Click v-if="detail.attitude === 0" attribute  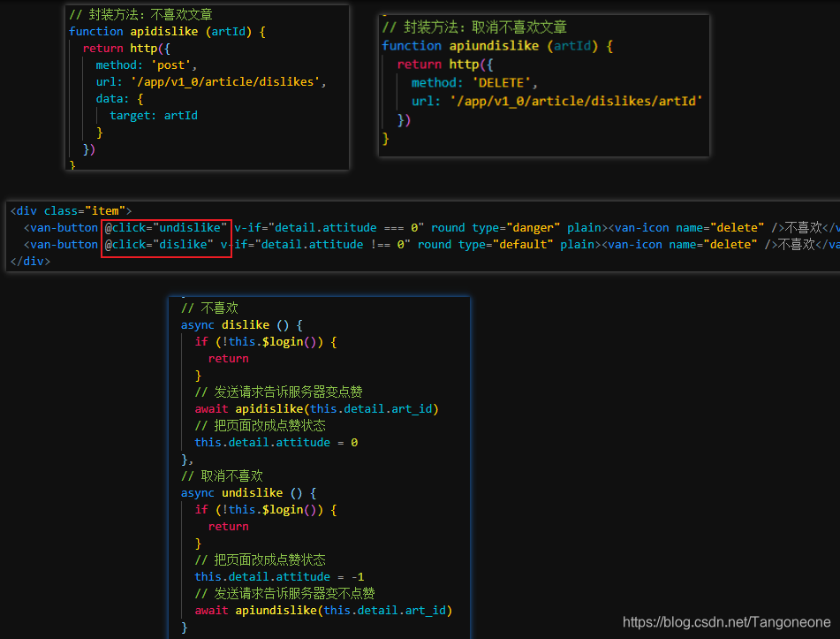tap(329, 228)
